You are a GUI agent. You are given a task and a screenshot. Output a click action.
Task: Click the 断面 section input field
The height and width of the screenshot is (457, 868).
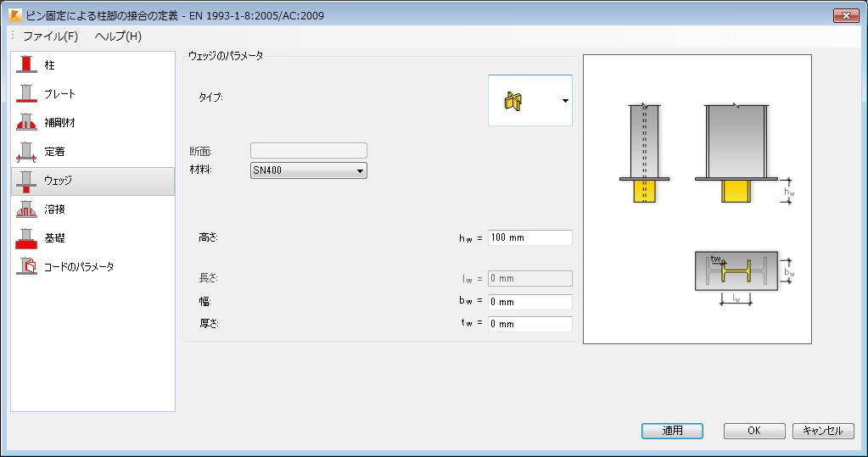[308, 150]
